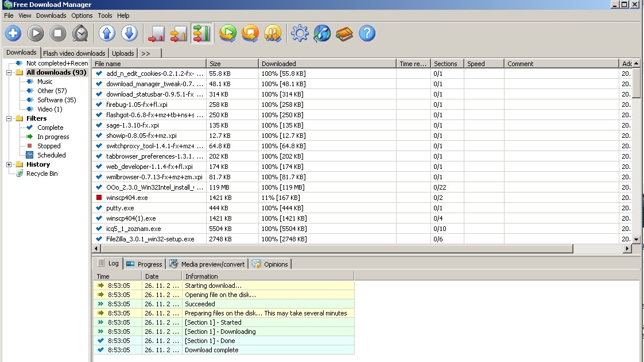Open the Media preview/convert tab
The image size is (644, 362).
pos(207,264)
